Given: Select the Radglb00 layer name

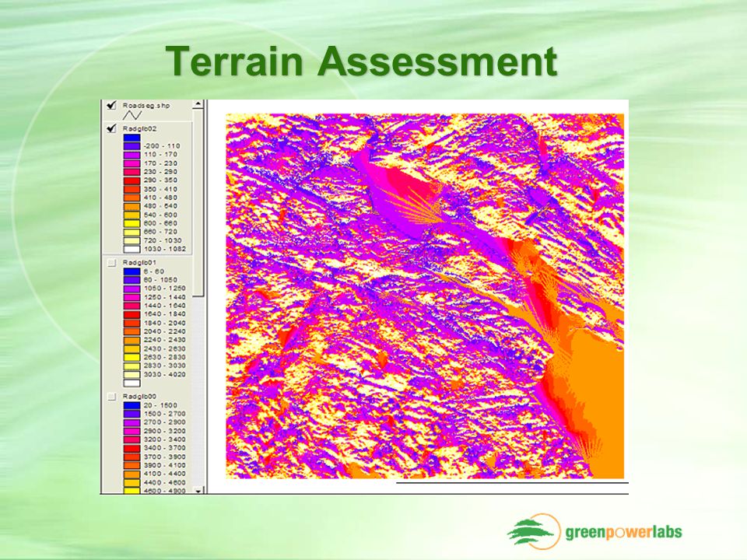Looking at the screenshot, I should pyautogui.click(x=139, y=396).
